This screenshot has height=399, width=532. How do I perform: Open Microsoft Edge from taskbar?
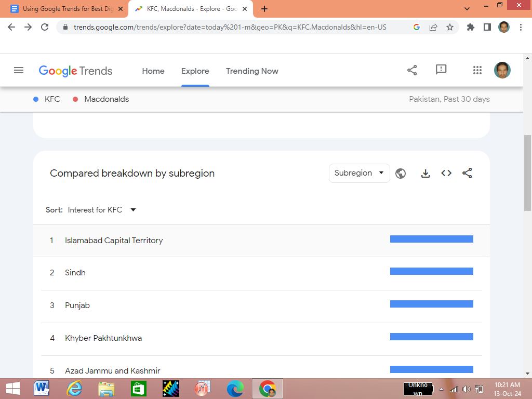(235, 389)
